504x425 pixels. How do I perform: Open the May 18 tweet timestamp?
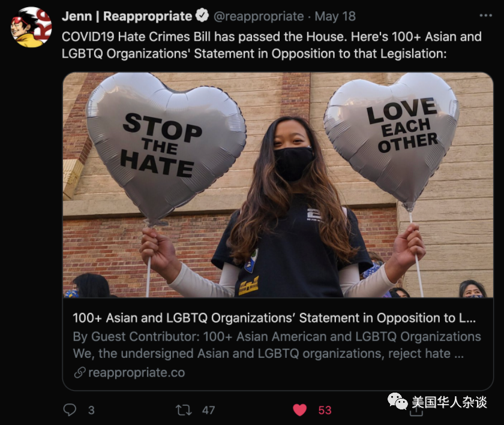335,16
